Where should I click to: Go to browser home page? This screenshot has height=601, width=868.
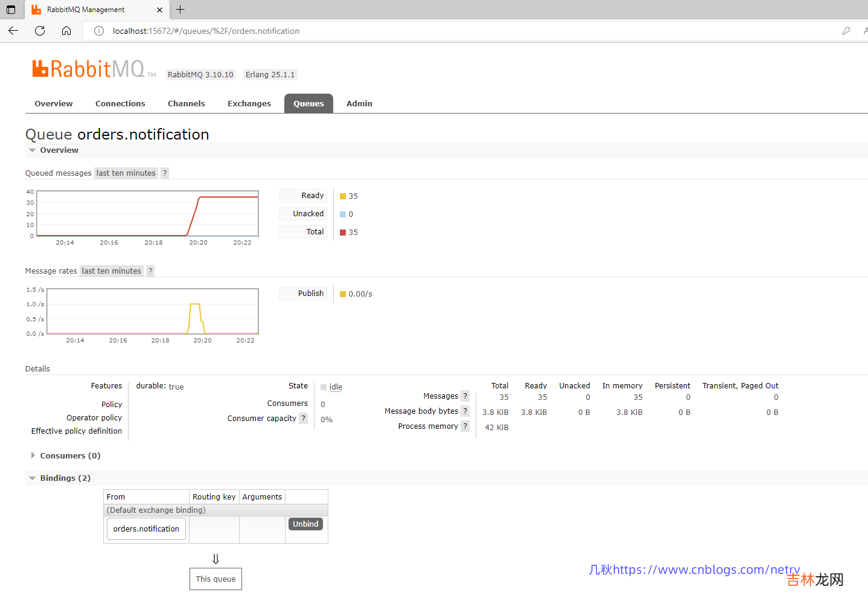[x=66, y=31]
